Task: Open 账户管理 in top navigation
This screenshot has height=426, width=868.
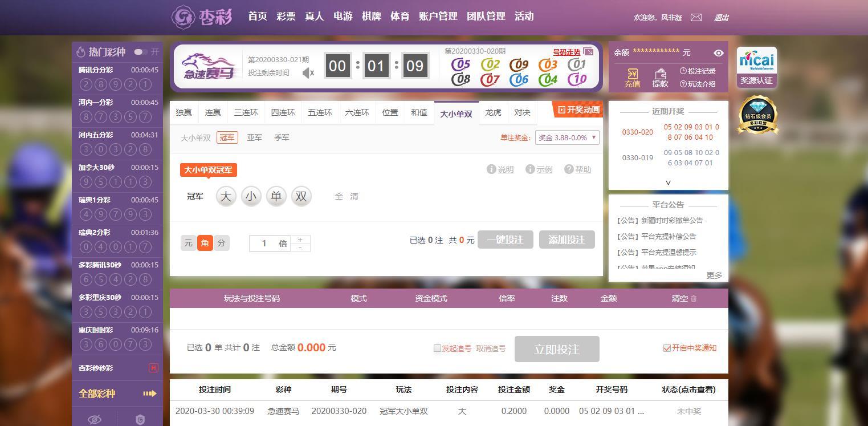Action: (x=438, y=17)
